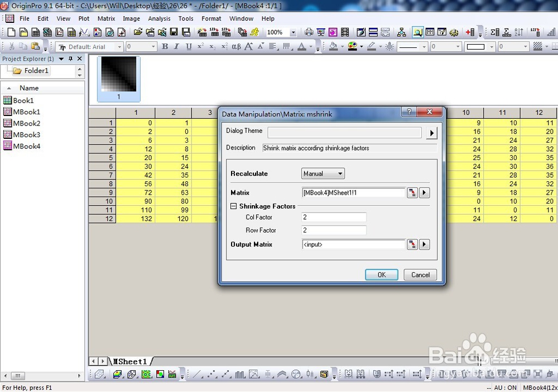
Task: Open the color palette button
Action: click(x=352, y=47)
